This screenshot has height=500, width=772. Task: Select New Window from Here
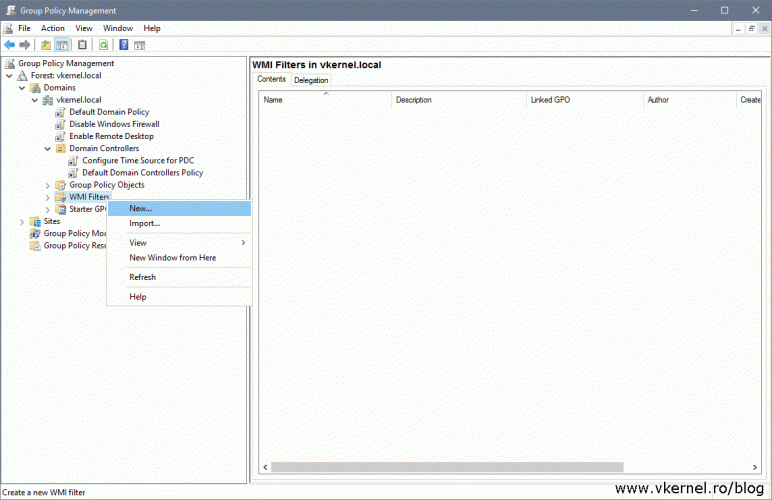pyautogui.click(x=179, y=258)
